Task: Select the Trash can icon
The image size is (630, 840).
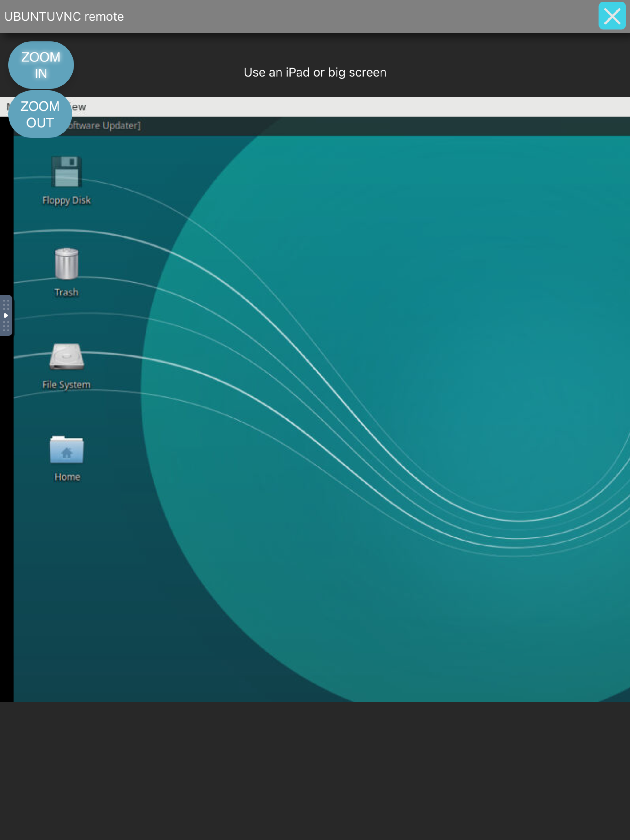Action: pyautogui.click(x=66, y=263)
